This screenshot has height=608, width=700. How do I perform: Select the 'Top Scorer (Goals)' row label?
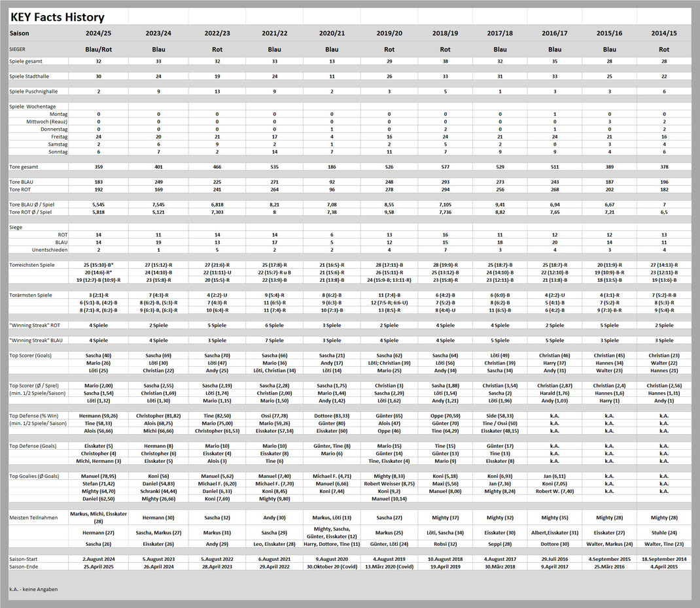pyautogui.click(x=30, y=356)
